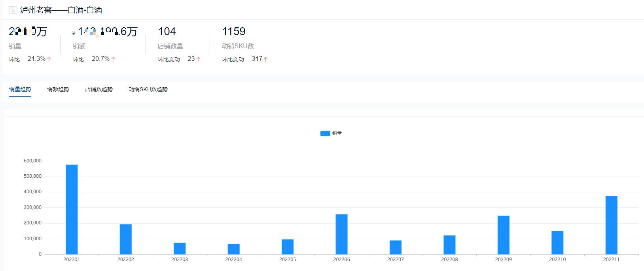Image resolution: width=644 pixels, height=271 pixels.
Task: Select the 202203 bar in chart
Action: 180,248
